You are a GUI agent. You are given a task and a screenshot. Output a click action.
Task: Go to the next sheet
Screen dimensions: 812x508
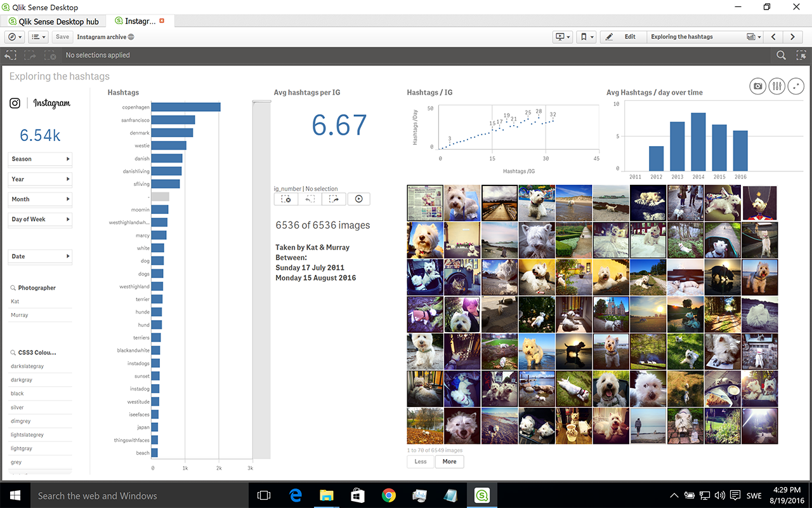pyautogui.click(x=793, y=37)
